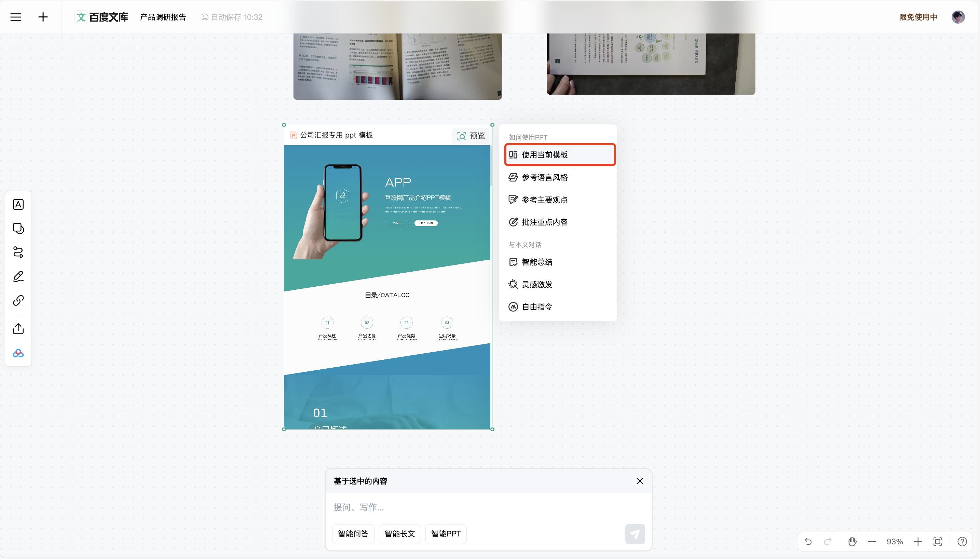Click 智能PPT button in bottom toolbar
This screenshot has width=980, height=559.
click(x=446, y=533)
